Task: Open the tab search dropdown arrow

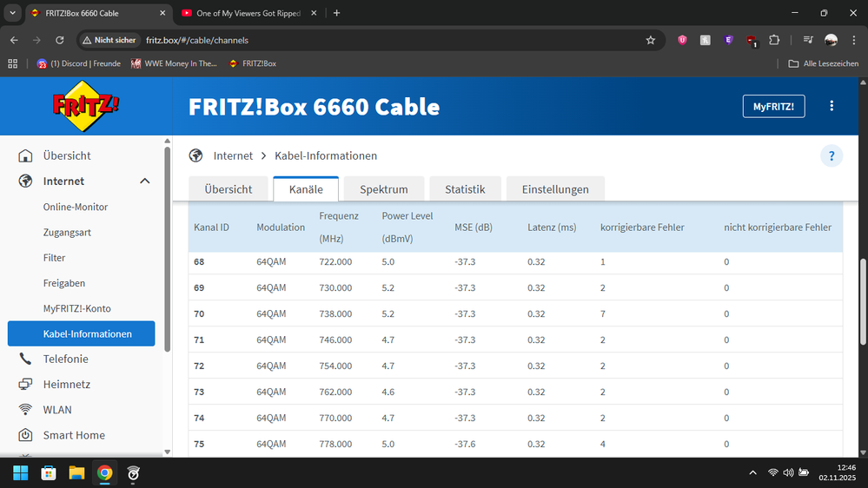Action: 12,13
